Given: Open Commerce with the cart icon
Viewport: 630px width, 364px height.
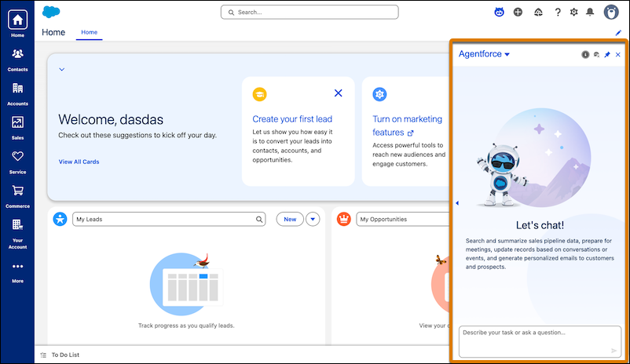Looking at the screenshot, I should [17, 197].
